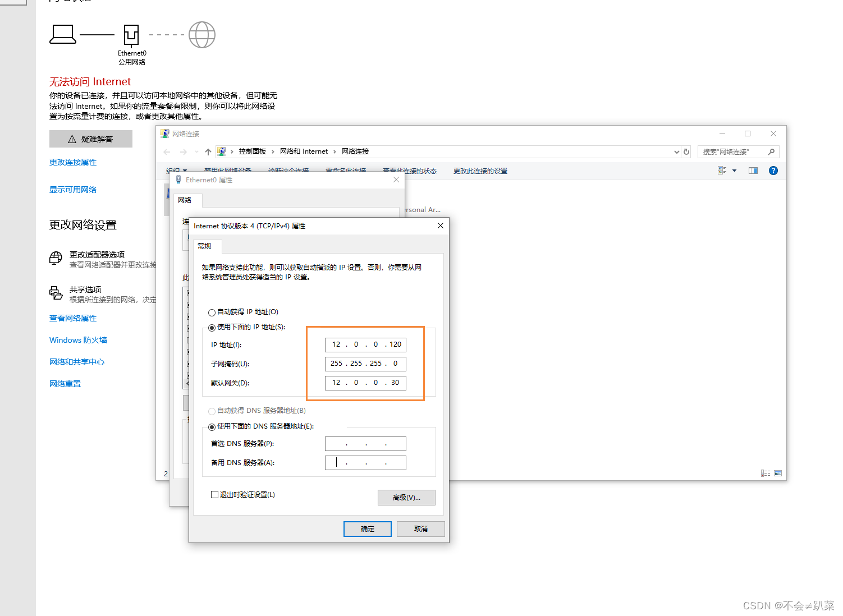The width and height of the screenshot is (843, 616).
Task: Click the Ethernet0 属性 title icon
Action: [178, 180]
